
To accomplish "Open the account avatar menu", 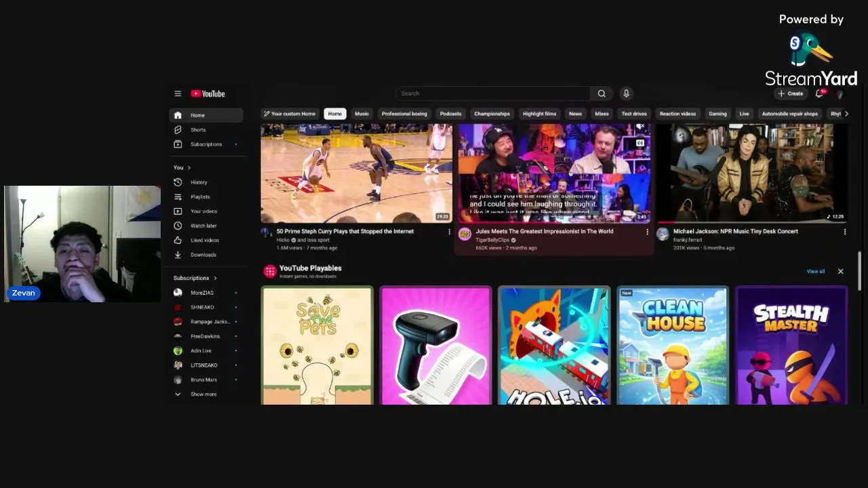I will [839, 94].
